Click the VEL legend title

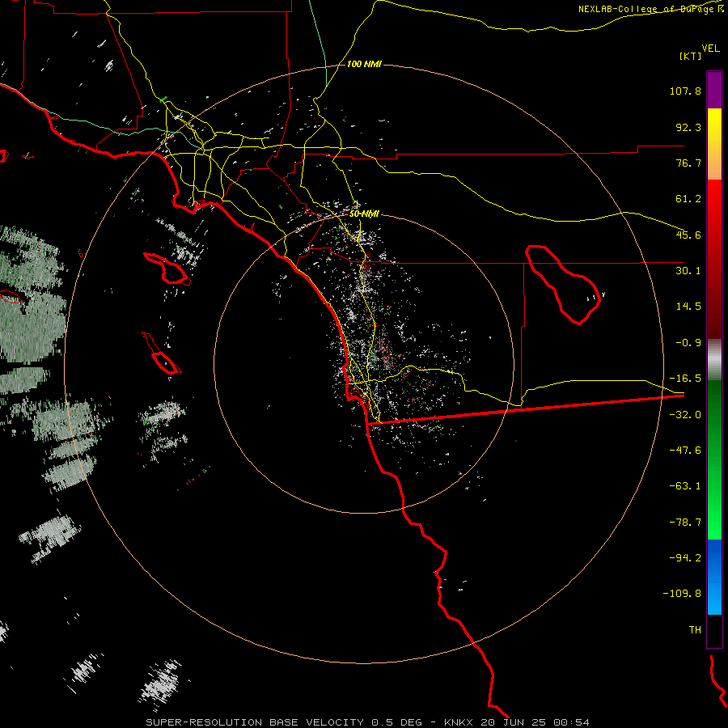pos(710,49)
